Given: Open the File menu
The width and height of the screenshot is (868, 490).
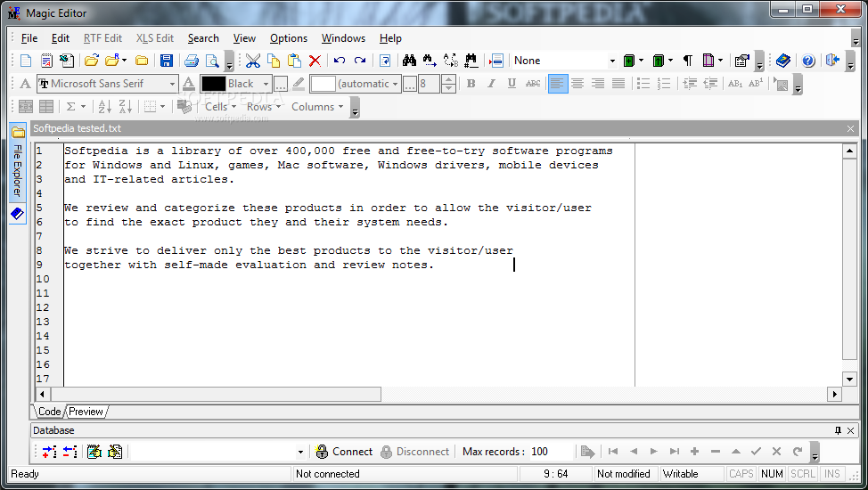Looking at the screenshot, I should (29, 38).
